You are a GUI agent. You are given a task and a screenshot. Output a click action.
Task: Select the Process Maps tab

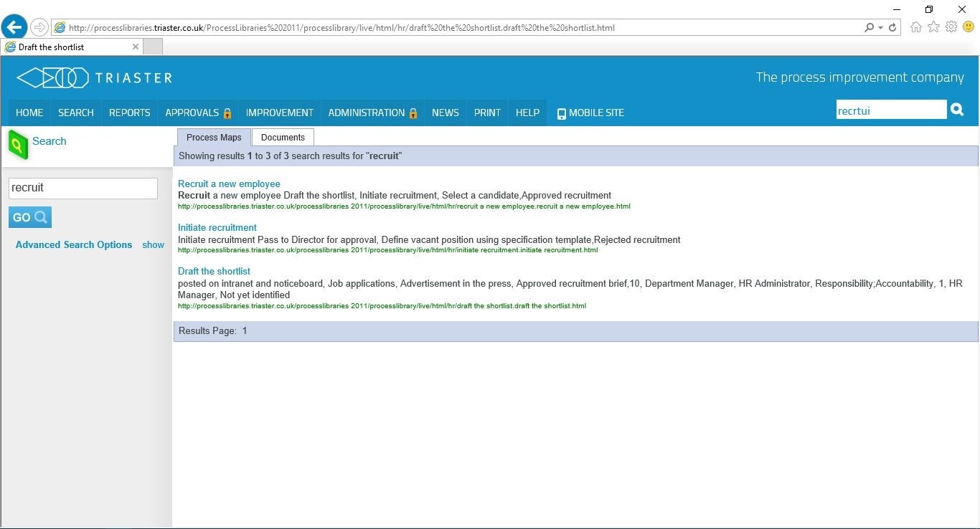pos(214,137)
